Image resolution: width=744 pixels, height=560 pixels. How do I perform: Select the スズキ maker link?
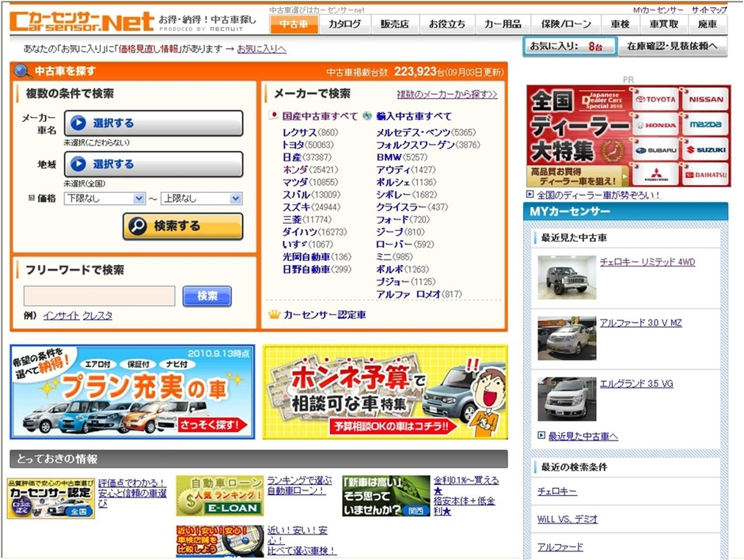297,207
